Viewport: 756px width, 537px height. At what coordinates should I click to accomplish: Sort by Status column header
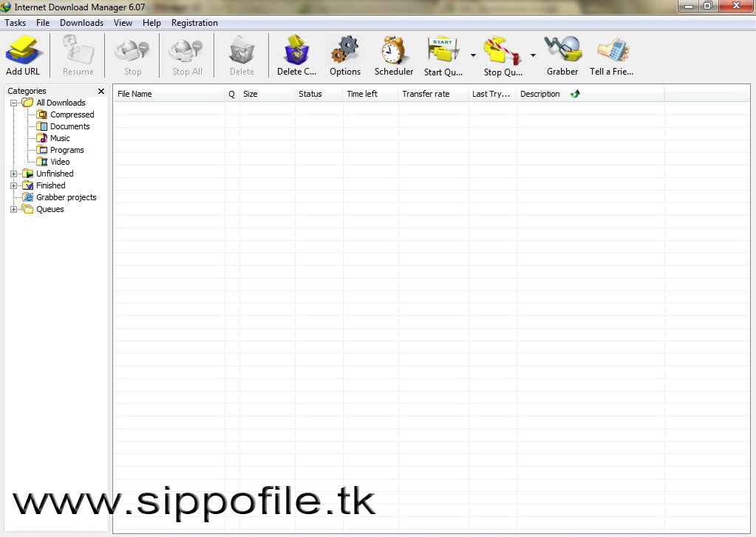319,94
